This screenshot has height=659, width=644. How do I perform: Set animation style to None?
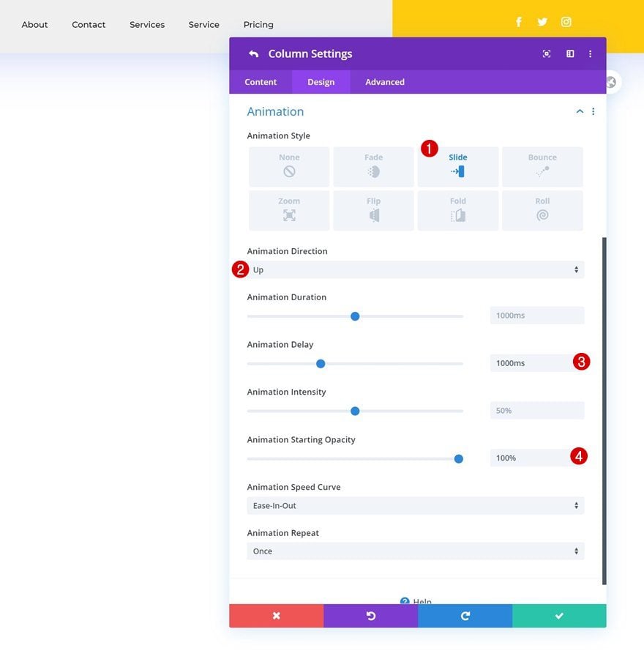coord(289,166)
